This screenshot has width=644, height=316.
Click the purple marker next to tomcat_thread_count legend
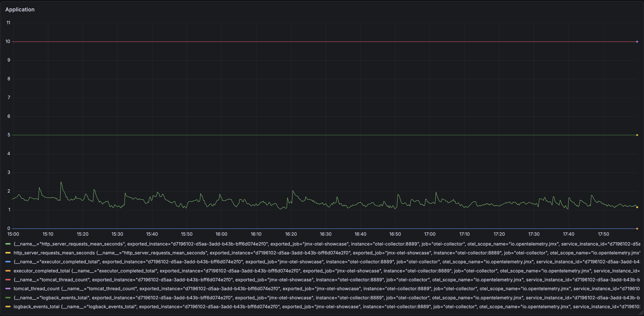coord(8,289)
